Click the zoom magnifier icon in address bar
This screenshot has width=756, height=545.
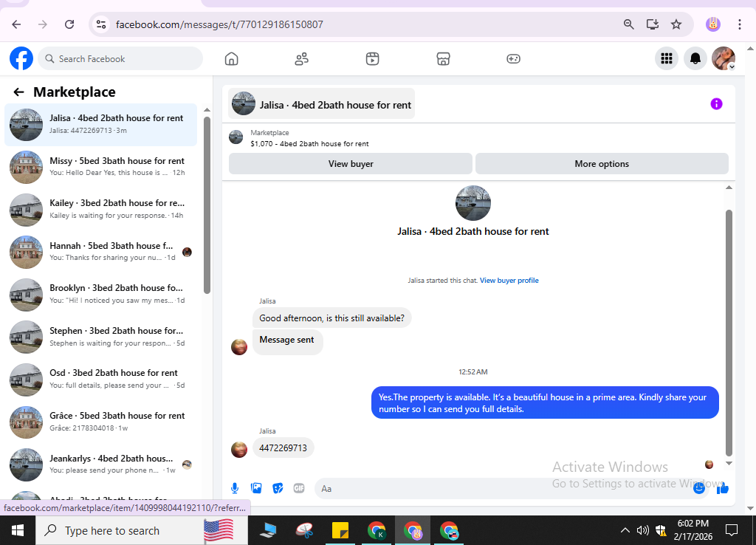coord(629,24)
